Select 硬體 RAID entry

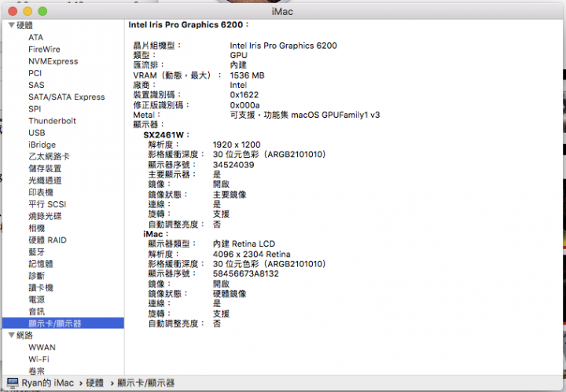[x=48, y=240]
